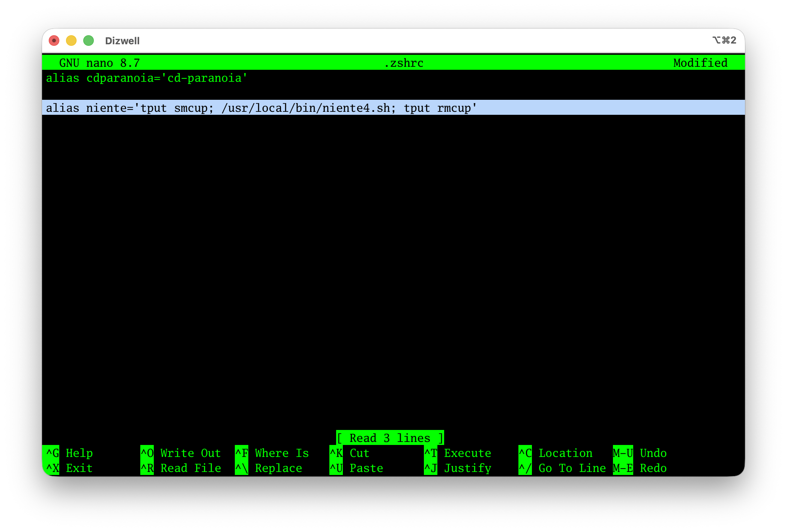Click the ^G Help shortcut

point(70,453)
